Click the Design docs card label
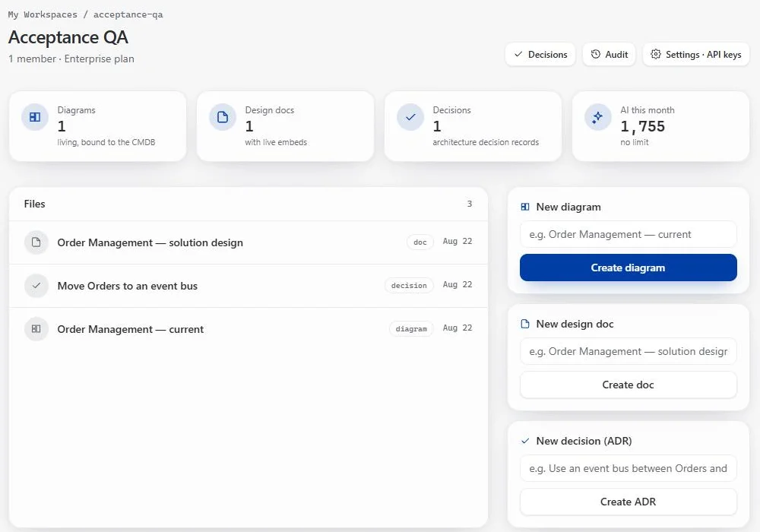The width and height of the screenshot is (760, 532). (270, 110)
